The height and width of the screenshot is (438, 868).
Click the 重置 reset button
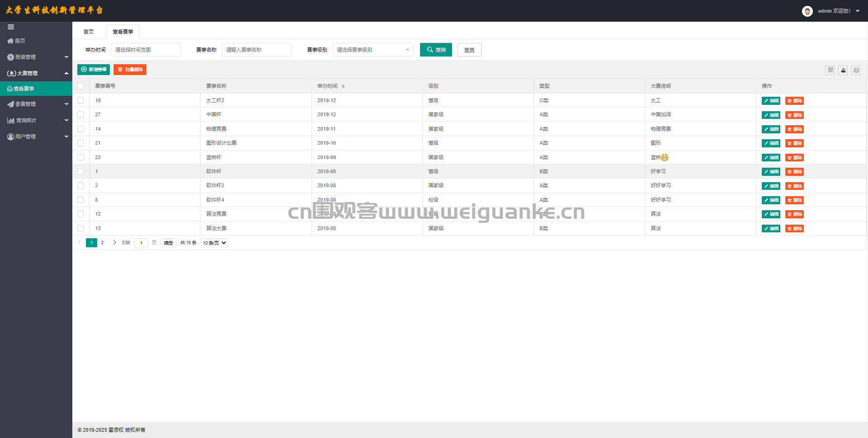pyautogui.click(x=469, y=50)
